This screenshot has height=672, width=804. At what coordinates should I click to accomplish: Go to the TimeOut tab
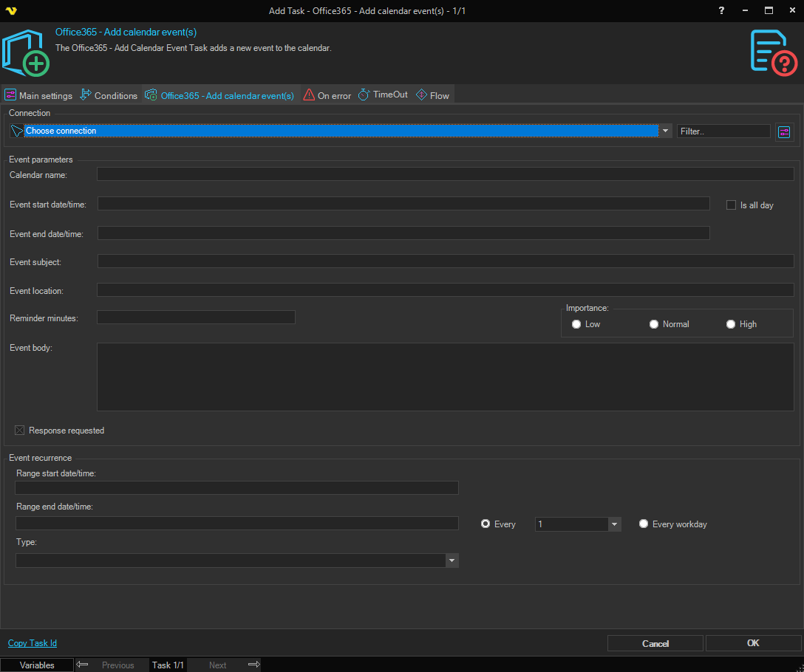click(x=383, y=95)
